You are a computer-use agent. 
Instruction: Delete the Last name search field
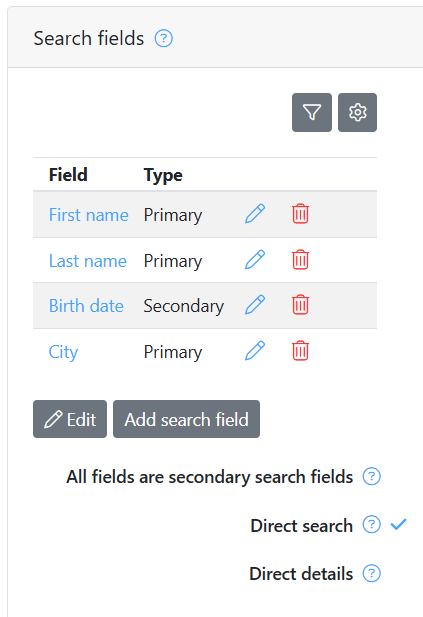[x=300, y=260]
